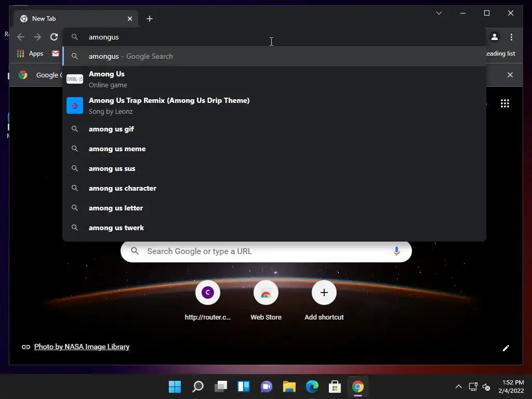Viewport: 532px width, 399px height.
Task: Customize this page with pencil icon
Action: point(506,348)
